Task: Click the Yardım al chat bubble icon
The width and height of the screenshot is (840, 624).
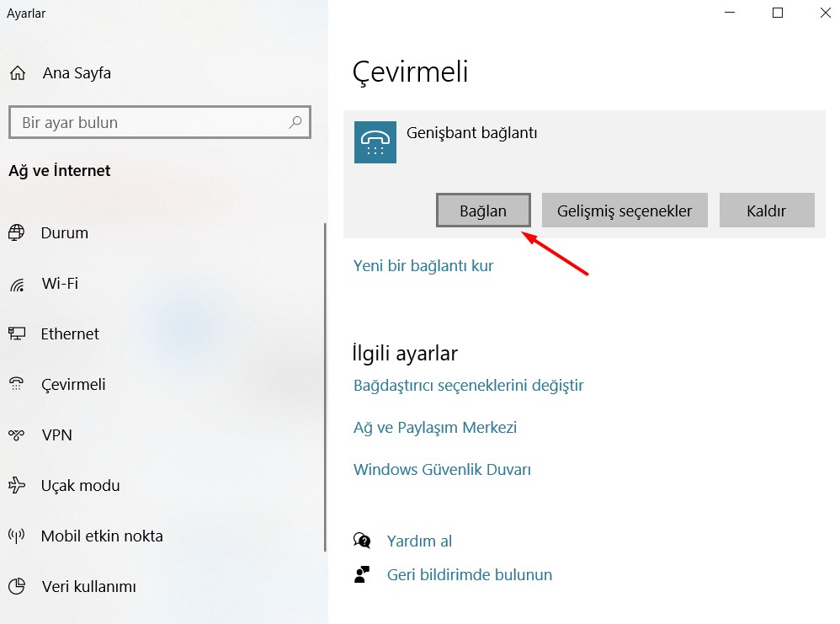Action: coord(363,541)
